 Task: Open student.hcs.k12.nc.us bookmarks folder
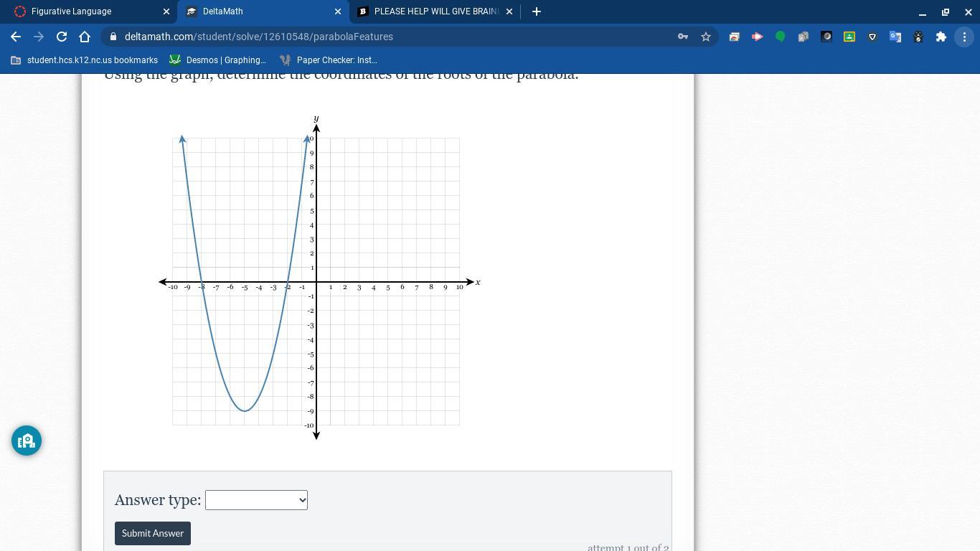tap(85, 60)
